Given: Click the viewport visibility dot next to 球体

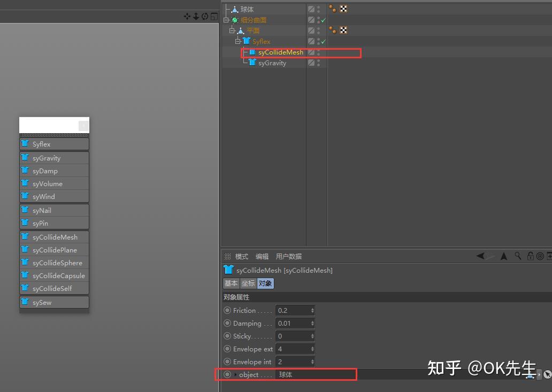Looking at the screenshot, I should pyautogui.click(x=319, y=7).
